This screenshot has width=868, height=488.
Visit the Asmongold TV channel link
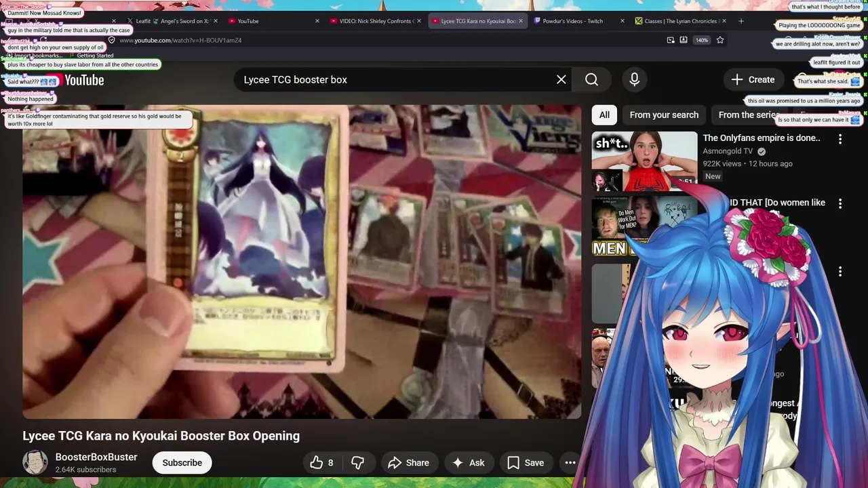click(x=728, y=151)
